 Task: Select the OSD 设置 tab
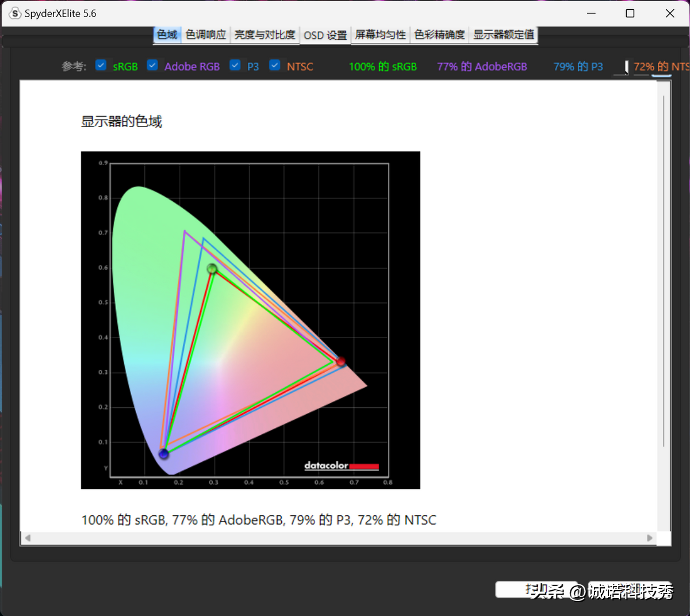(x=325, y=35)
